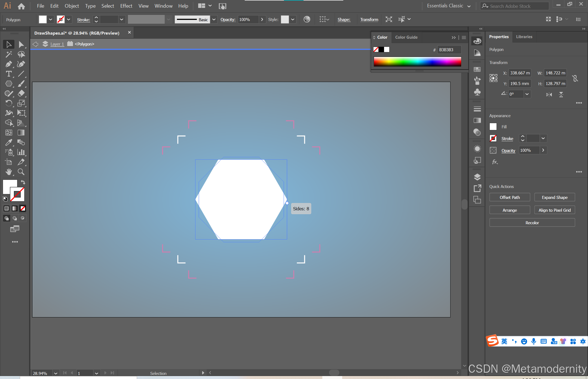Swap fill and stroke colors
Screen dimensions: 588x379
23,182
